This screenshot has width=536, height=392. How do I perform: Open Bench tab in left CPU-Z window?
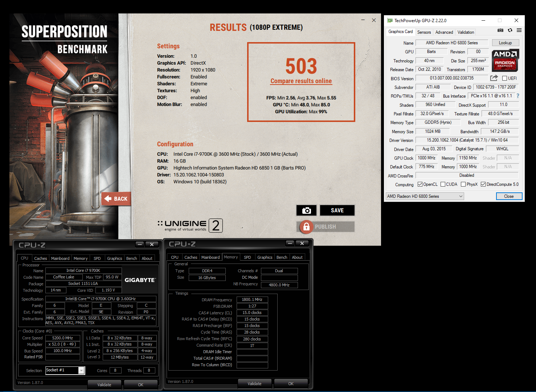pos(131,258)
